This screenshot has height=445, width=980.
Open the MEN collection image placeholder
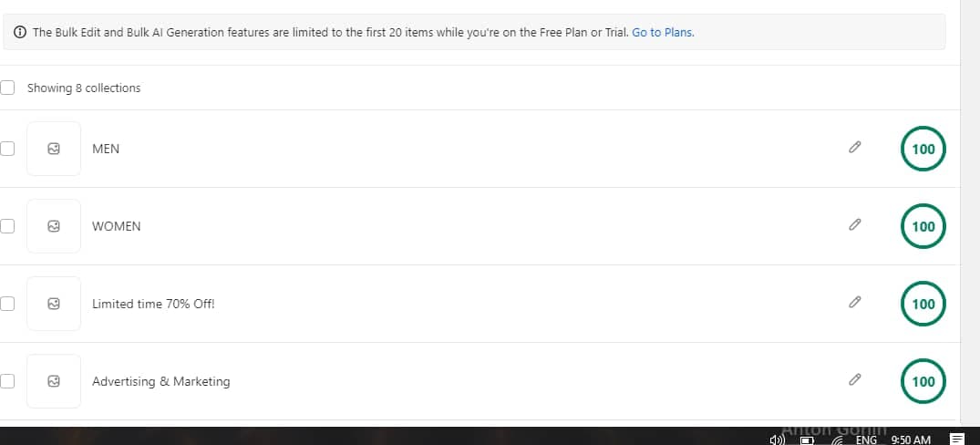(54, 149)
